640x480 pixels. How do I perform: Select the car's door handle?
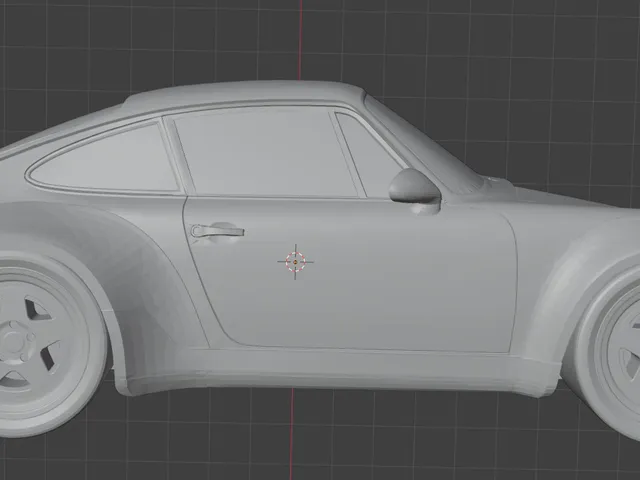point(218,231)
